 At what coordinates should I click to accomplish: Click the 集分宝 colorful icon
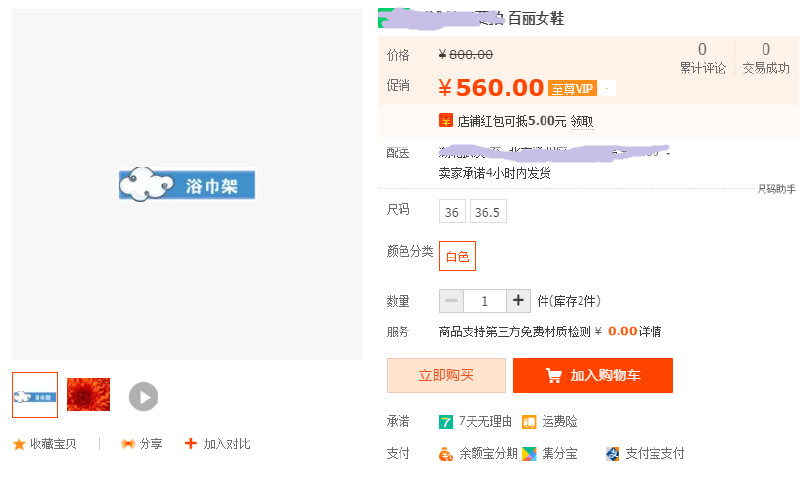point(529,454)
